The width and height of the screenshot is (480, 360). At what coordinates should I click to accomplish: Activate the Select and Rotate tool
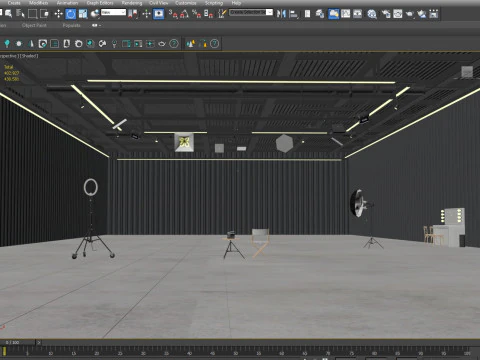71,14
